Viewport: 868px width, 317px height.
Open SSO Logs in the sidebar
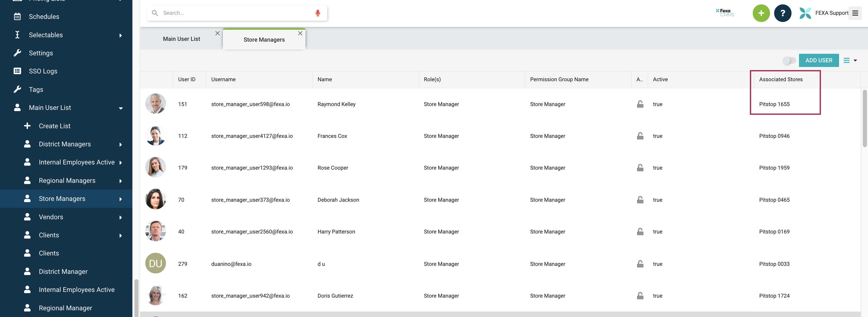tap(66, 71)
